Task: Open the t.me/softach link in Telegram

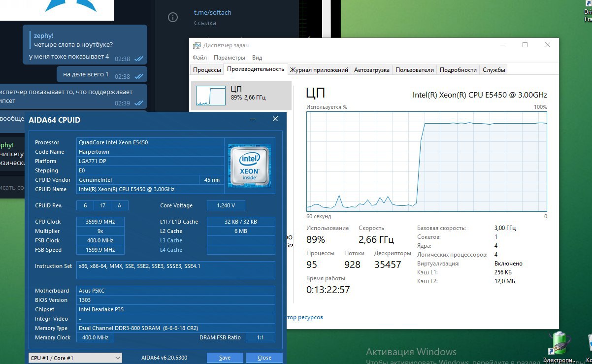Action: tap(212, 12)
